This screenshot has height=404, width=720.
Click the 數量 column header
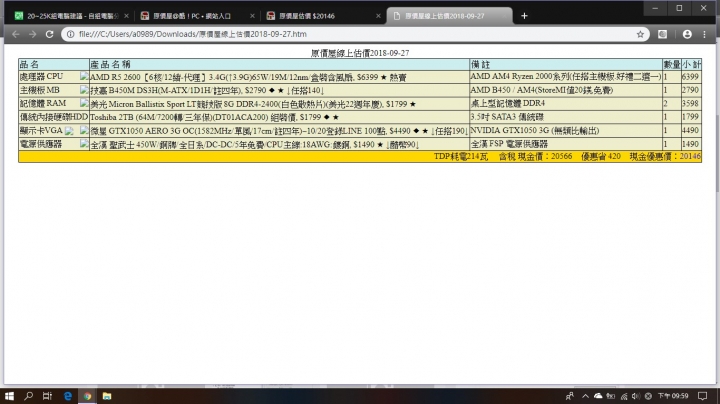[672, 65]
